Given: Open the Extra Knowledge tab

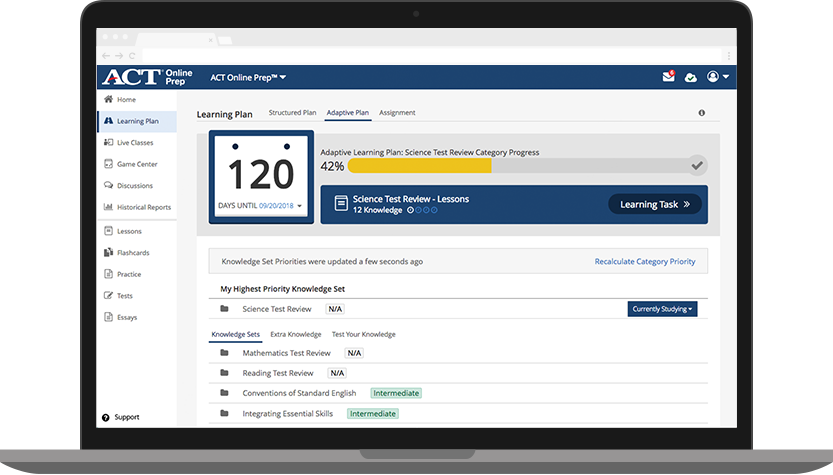Looking at the screenshot, I should tap(296, 334).
